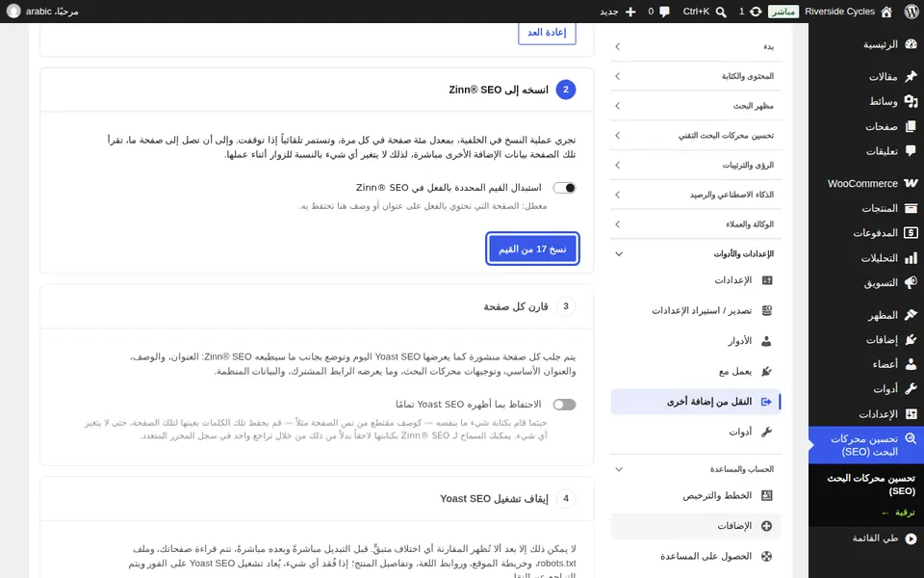
Task: Open الإعدادات under الإعدادات والأدوات
Action: pyautogui.click(x=696, y=280)
